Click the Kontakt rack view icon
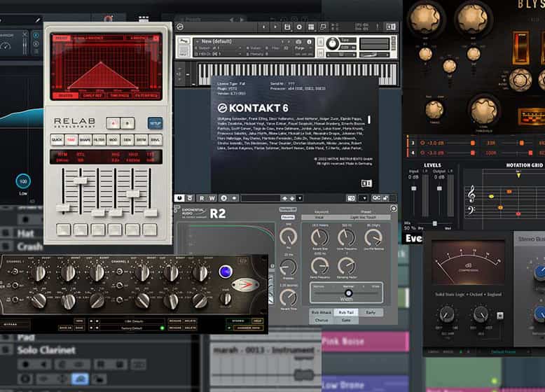 [x=311, y=27]
